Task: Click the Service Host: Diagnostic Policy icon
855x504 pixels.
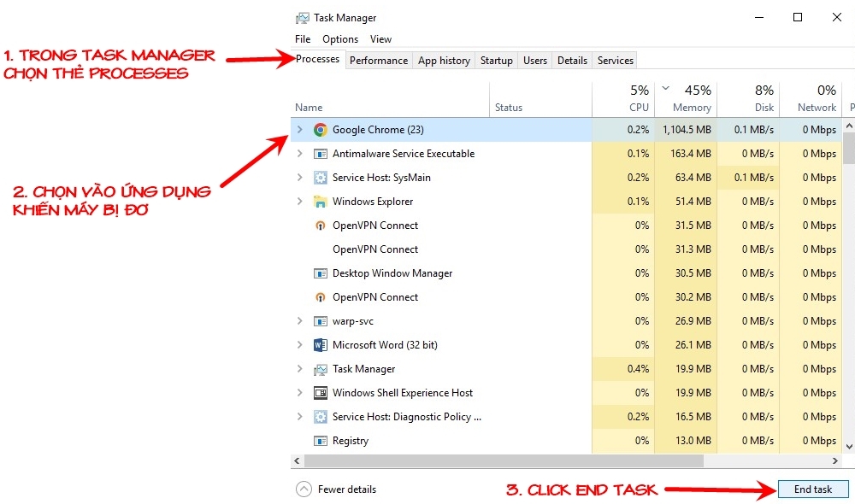Action: (x=321, y=417)
